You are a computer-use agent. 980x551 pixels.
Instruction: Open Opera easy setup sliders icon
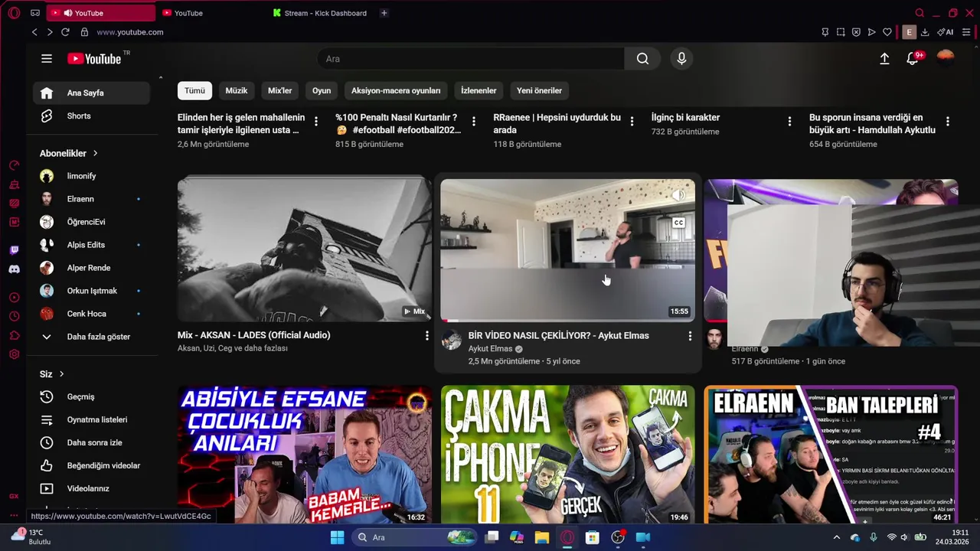pos(966,32)
